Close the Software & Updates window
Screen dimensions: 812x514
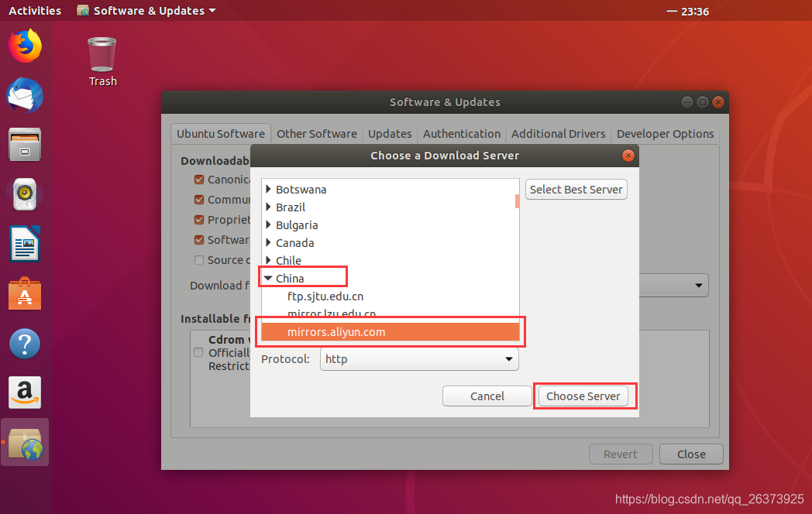click(717, 102)
